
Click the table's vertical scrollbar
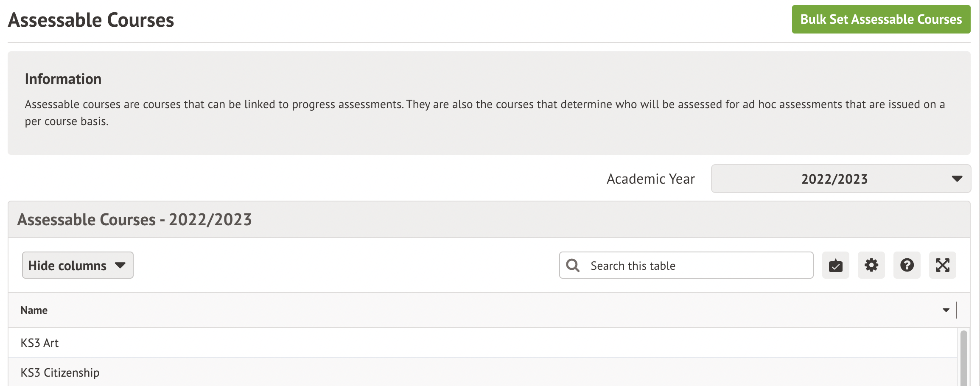click(x=963, y=358)
